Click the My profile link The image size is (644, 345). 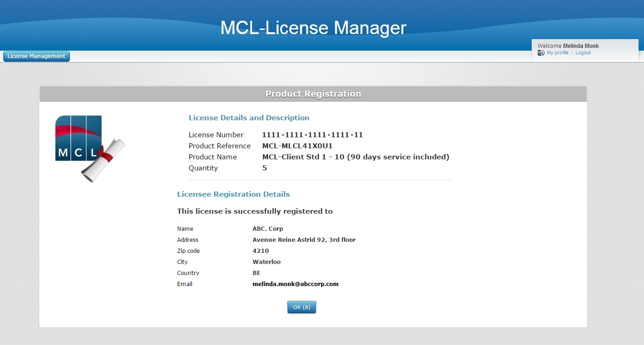pyautogui.click(x=558, y=53)
